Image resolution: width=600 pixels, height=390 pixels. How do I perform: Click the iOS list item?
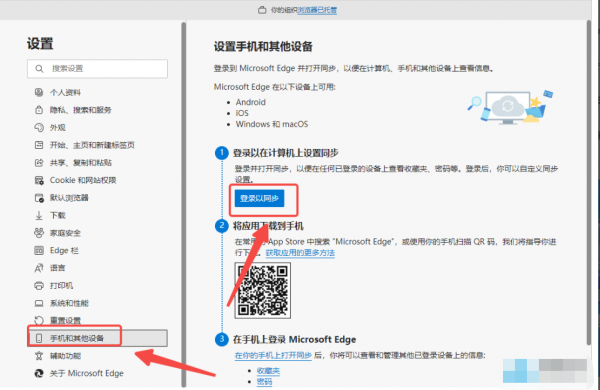[x=242, y=113]
